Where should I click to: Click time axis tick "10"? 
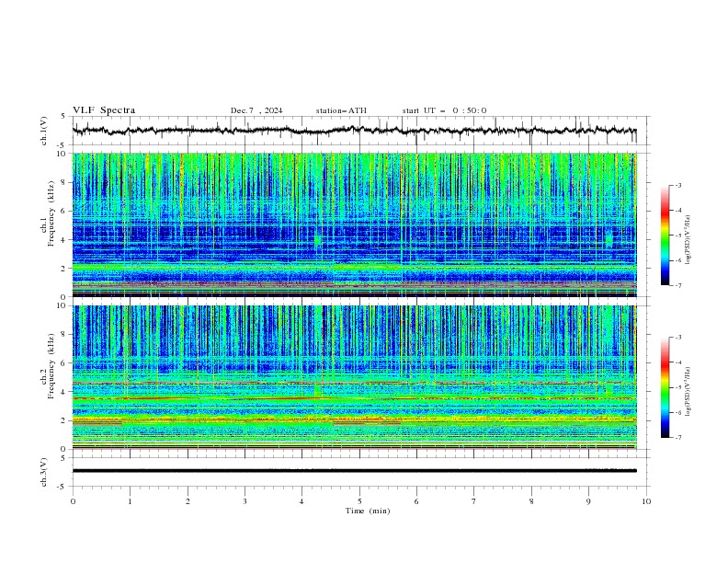click(x=646, y=501)
